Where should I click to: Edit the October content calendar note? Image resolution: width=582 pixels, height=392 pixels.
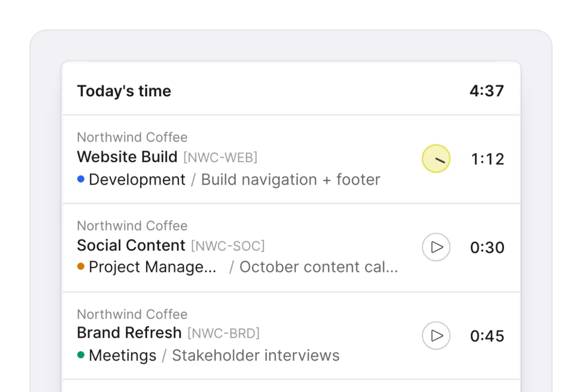pyautogui.click(x=319, y=267)
